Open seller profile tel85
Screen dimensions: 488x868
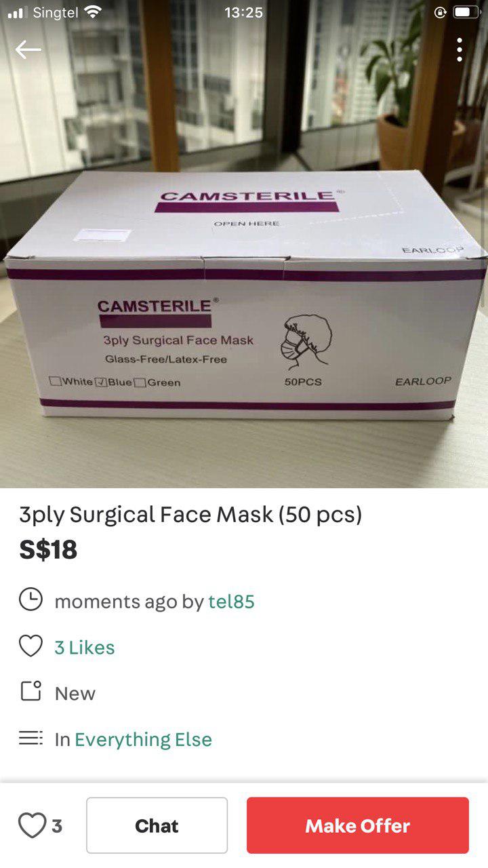click(x=231, y=601)
